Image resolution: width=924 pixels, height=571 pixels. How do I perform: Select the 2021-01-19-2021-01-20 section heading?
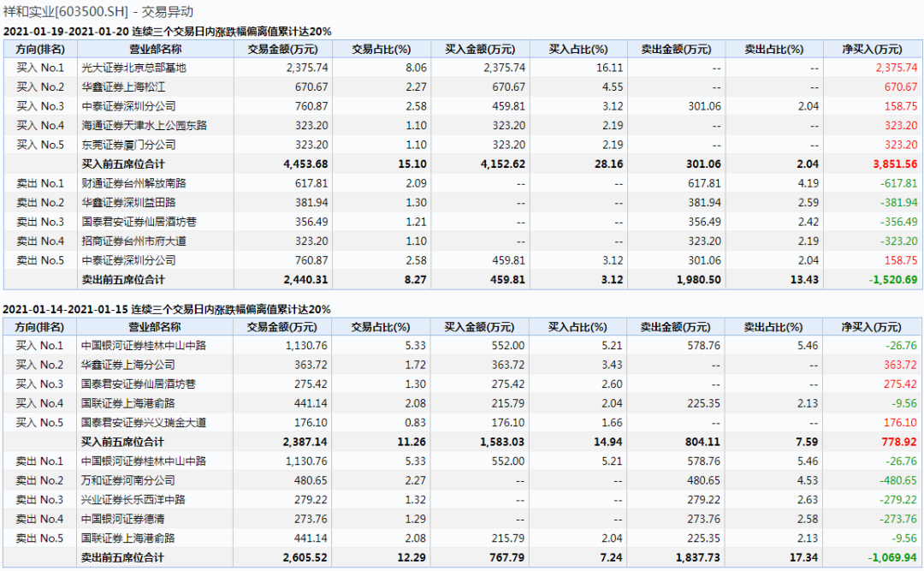[167, 32]
